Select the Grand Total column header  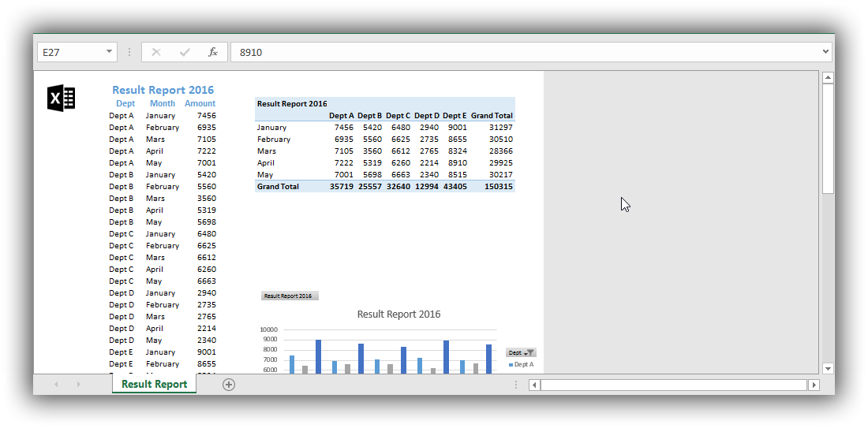pyautogui.click(x=492, y=116)
